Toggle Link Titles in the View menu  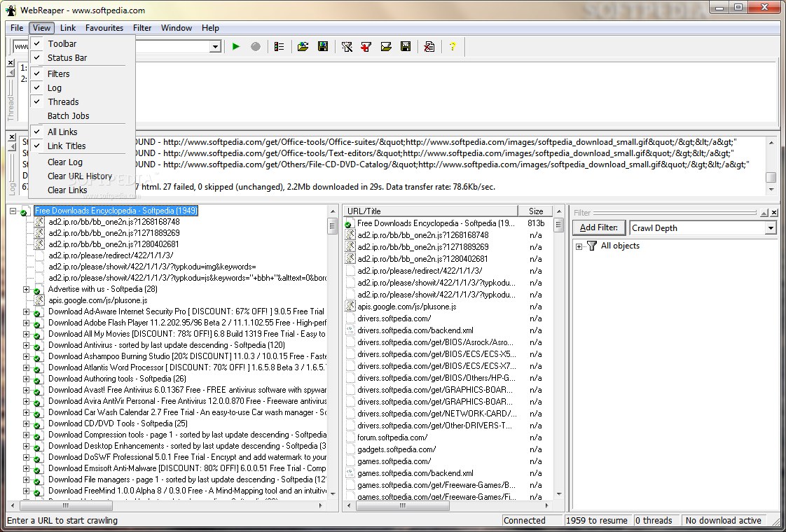tap(67, 146)
